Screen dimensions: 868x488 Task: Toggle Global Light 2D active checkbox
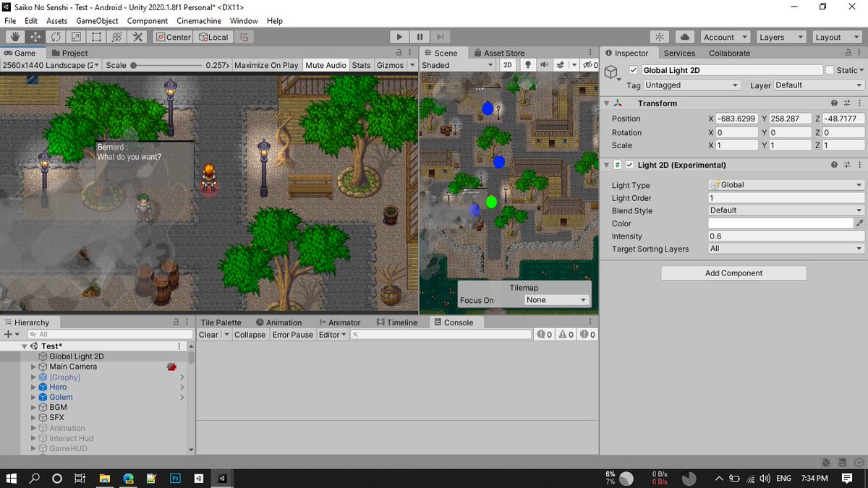tap(634, 70)
